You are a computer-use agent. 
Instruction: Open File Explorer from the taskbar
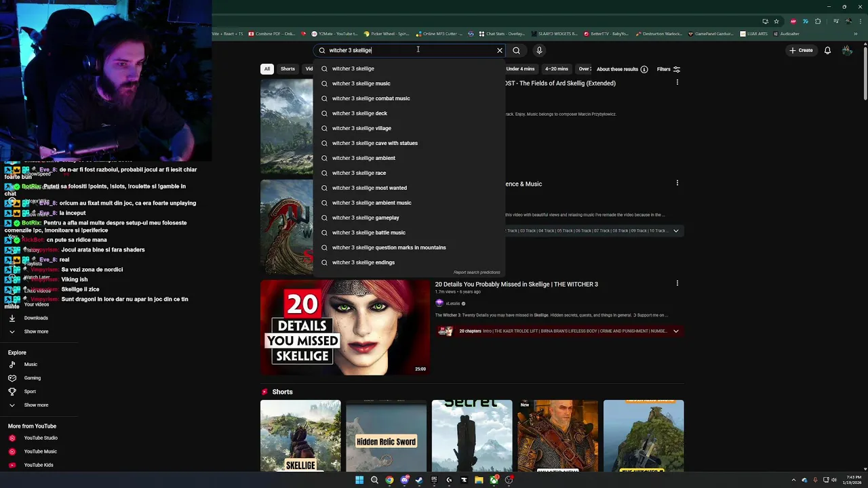[479, 480]
